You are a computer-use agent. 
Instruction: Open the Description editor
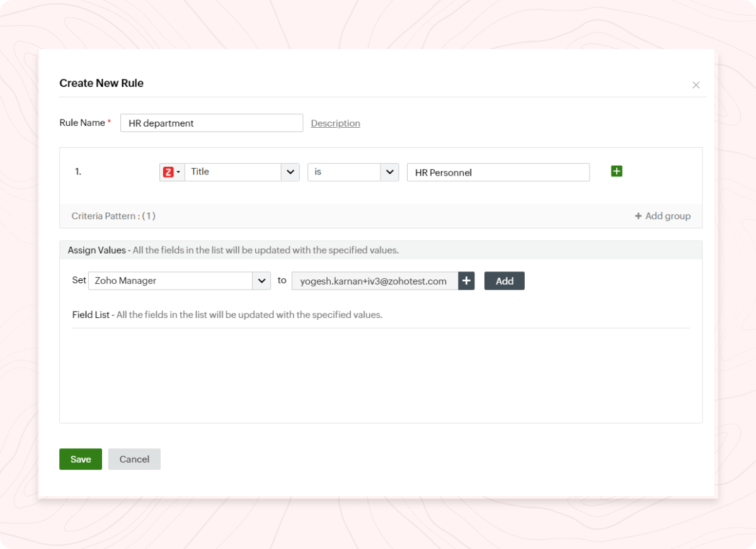click(x=335, y=123)
